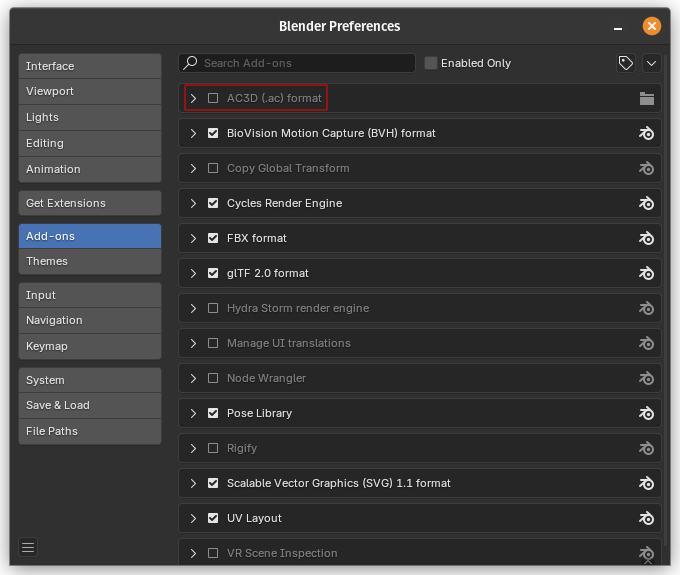Open the hamburger preferences menu at bottom left
This screenshot has height=575, width=680.
pos(28,547)
